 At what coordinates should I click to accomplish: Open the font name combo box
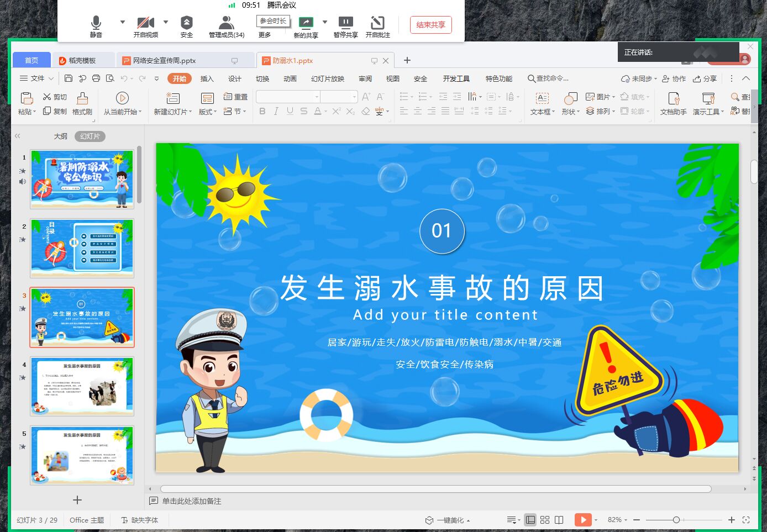click(288, 97)
